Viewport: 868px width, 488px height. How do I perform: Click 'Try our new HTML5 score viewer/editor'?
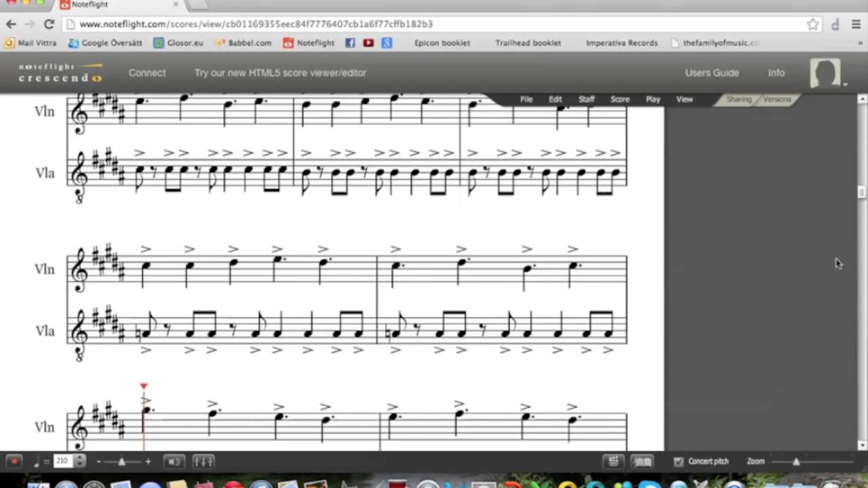pyautogui.click(x=280, y=73)
